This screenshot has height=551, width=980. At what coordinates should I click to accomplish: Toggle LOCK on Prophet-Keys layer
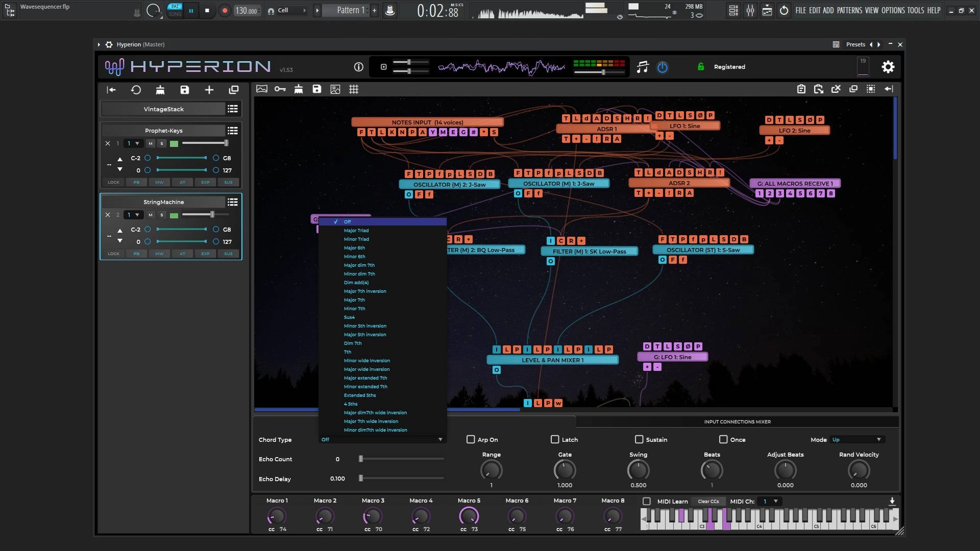pos(113,182)
